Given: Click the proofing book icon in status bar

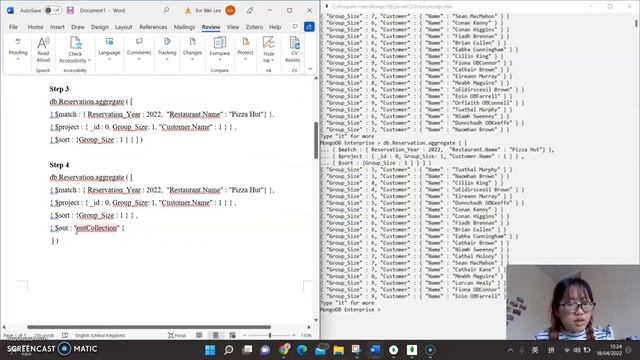Looking at the screenshot, I should 65,336.
